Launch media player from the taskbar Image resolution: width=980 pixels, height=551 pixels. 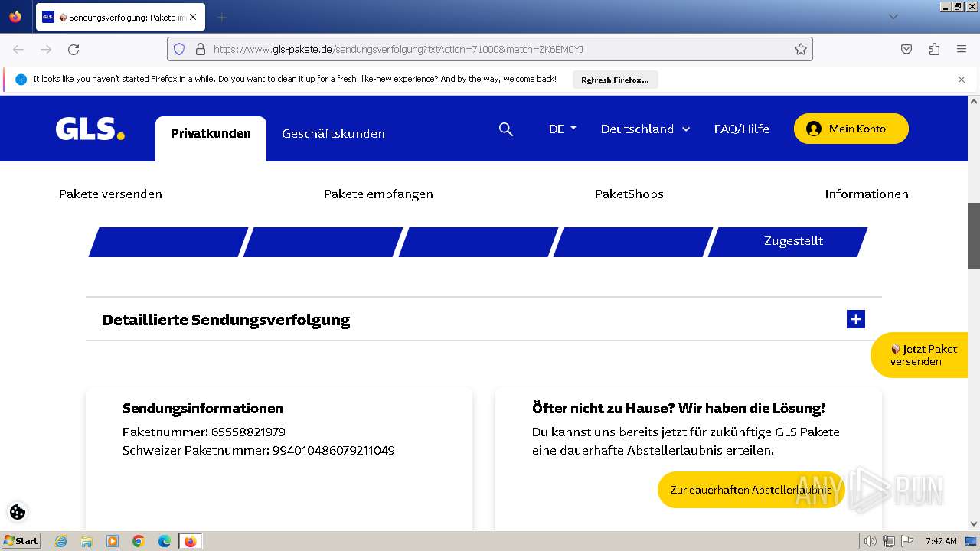pos(113,541)
